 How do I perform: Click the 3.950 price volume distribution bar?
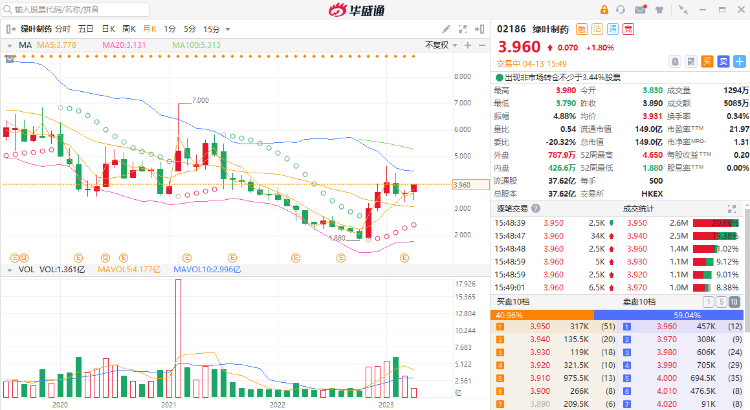click(716, 223)
